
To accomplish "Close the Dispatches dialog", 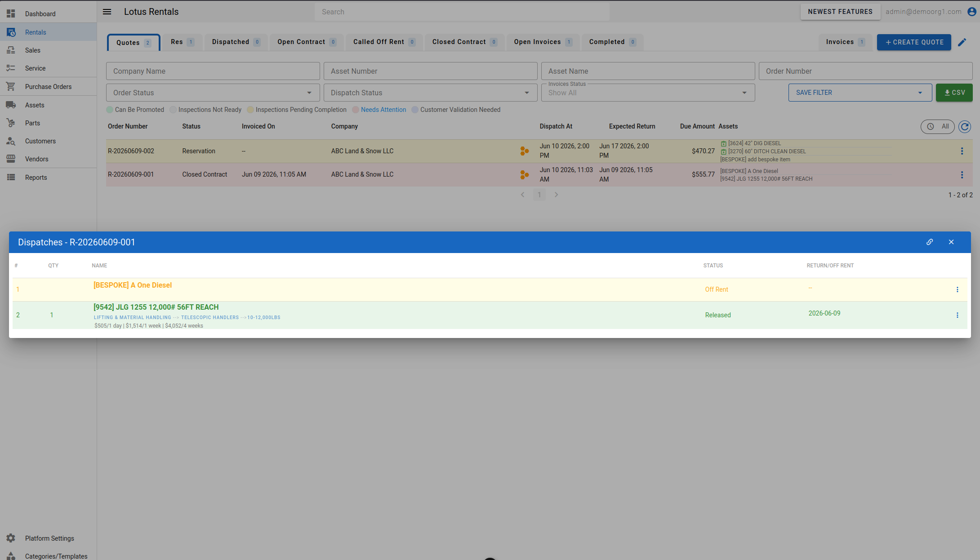I will [951, 242].
